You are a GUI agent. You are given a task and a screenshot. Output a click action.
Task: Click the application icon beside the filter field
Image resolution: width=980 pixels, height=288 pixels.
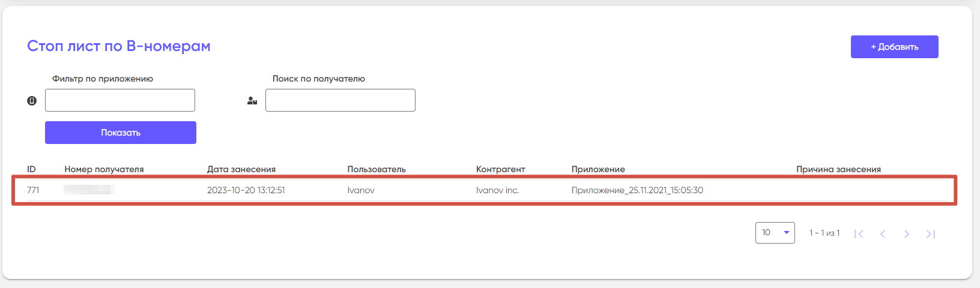coord(32,101)
